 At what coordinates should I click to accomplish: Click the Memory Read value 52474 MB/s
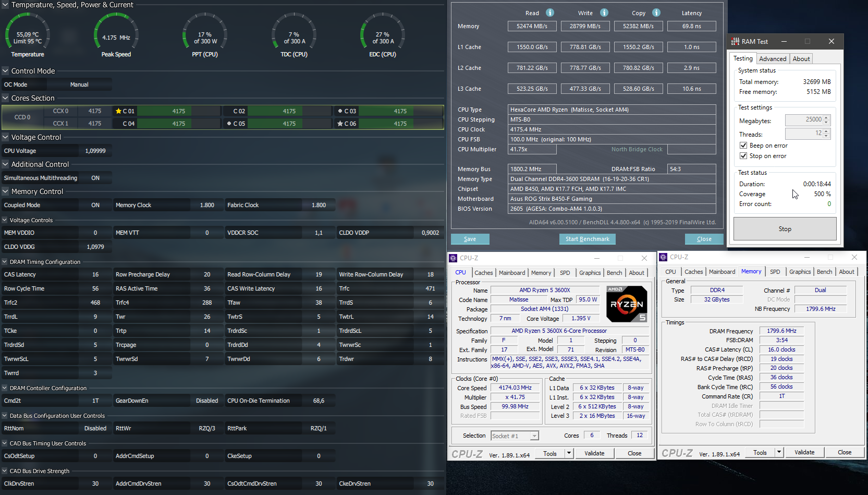532,26
